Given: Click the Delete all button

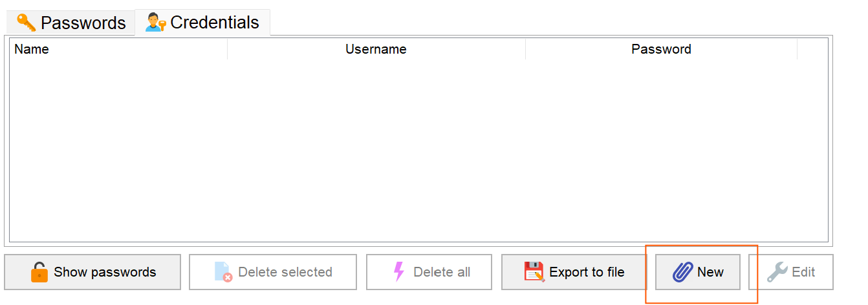Looking at the screenshot, I should point(429,272).
